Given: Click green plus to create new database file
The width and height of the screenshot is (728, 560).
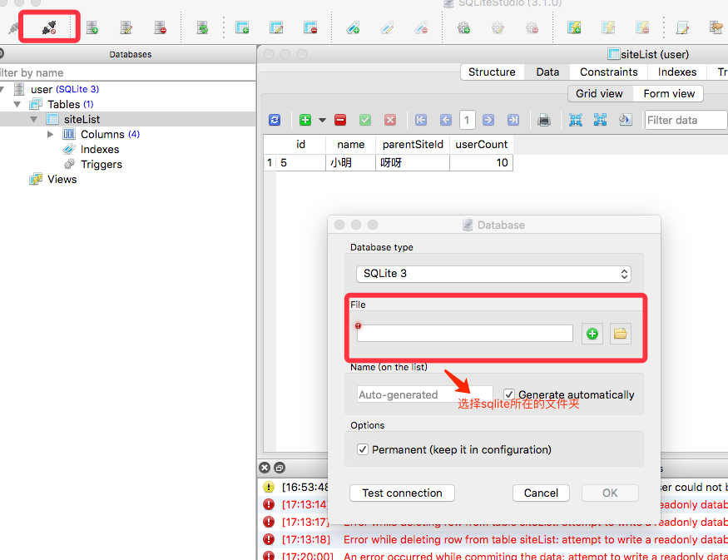Looking at the screenshot, I should 592,334.
